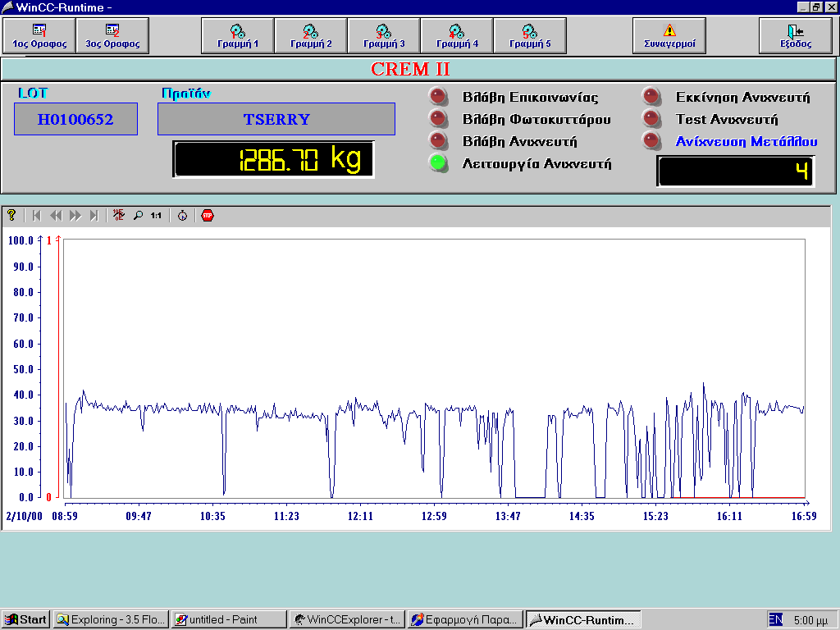Image resolution: width=840 pixels, height=630 pixels.
Task: Select the product field showing TSERRY
Action: click(x=276, y=120)
